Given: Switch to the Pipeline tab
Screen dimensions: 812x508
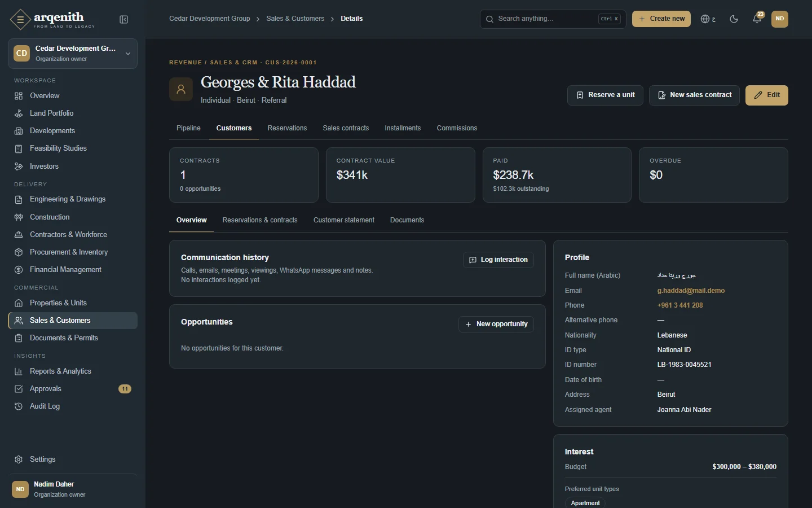Looking at the screenshot, I should (188, 128).
